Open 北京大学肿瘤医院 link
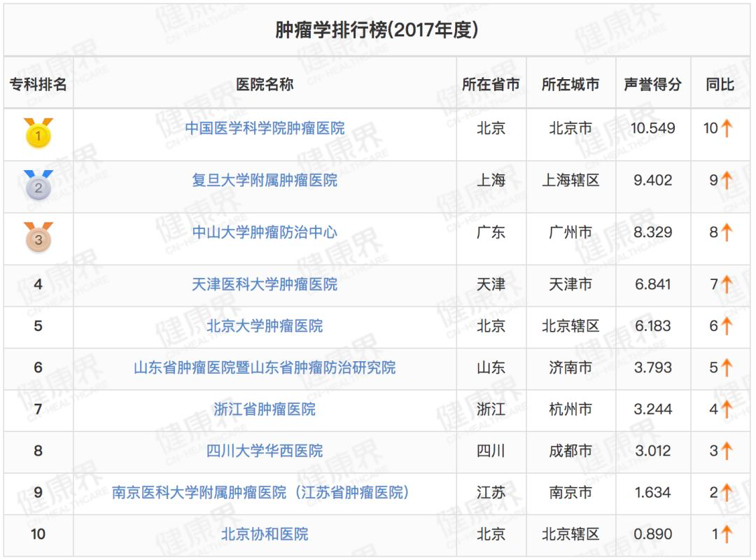This screenshot has height=560, width=756. click(x=265, y=326)
